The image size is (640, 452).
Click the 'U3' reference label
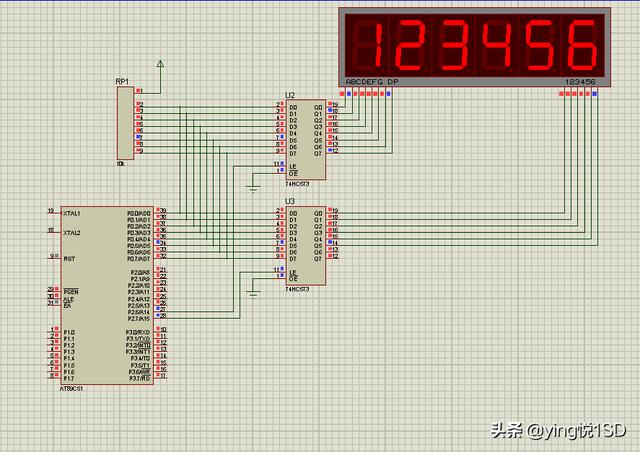tap(290, 201)
